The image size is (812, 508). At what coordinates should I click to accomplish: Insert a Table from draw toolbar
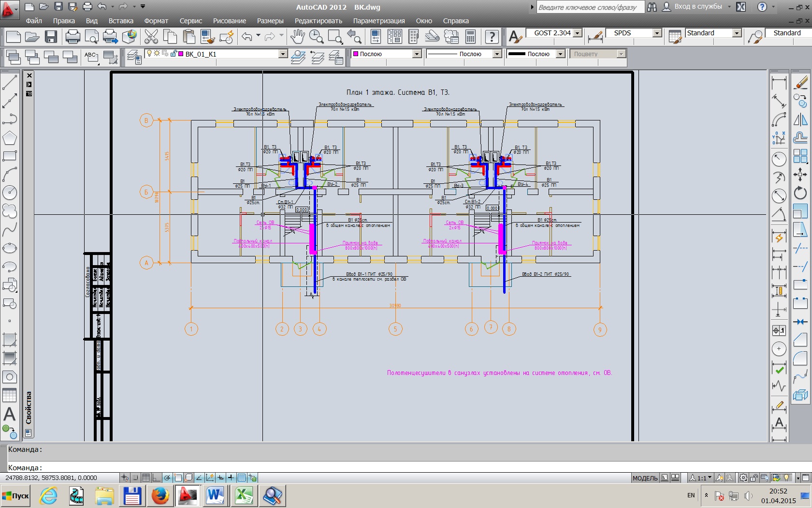(x=10, y=395)
